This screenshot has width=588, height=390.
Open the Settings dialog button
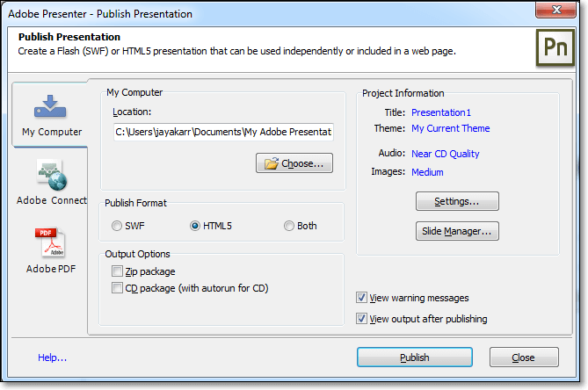coord(457,201)
